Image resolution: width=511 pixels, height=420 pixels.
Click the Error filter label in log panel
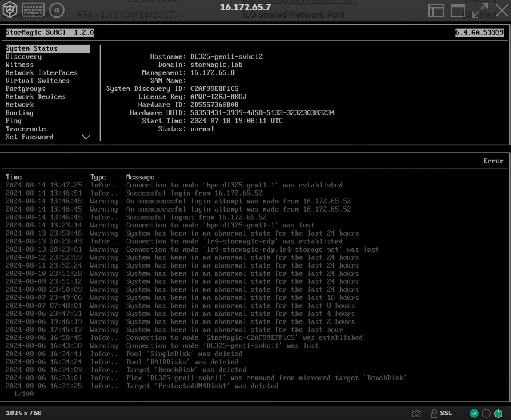point(493,161)
